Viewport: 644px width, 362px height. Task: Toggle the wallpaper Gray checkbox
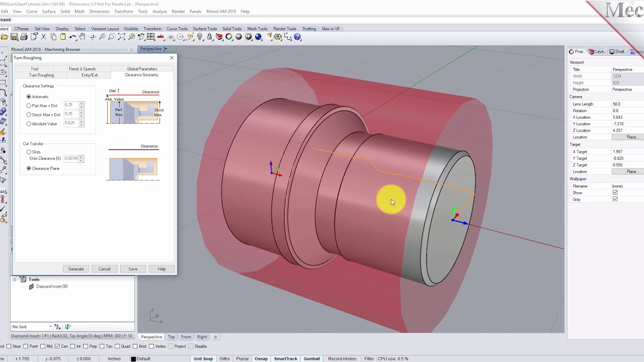pyautogui.click(x=615, y=199)
